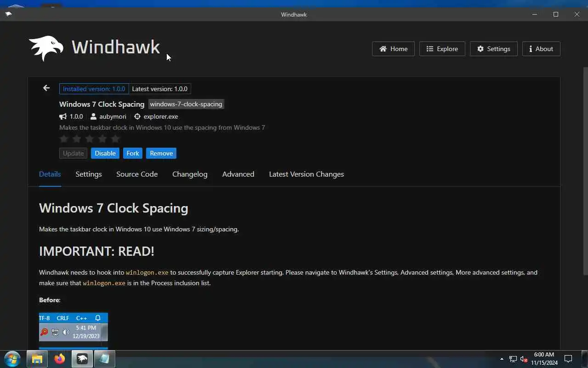Click the first winlogon.exe code text
This screenshot has width=588, height=368.
[x=147, y=272]
